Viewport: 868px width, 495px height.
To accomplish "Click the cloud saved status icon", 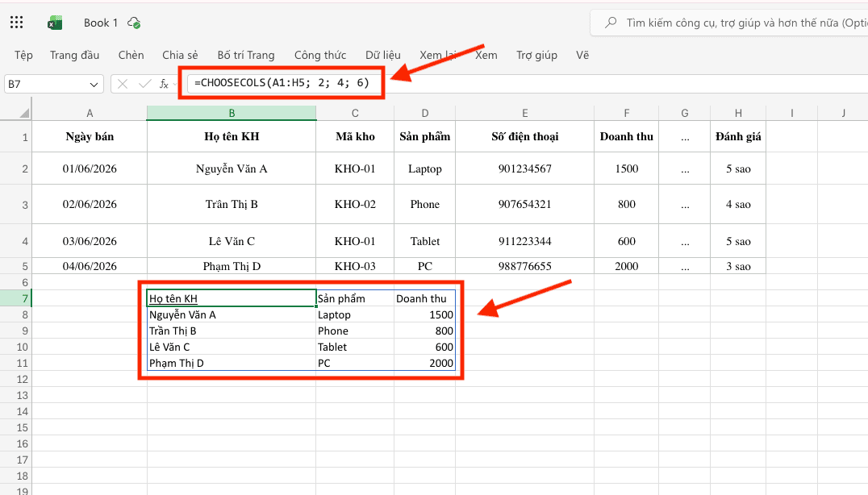I will 134,23.
